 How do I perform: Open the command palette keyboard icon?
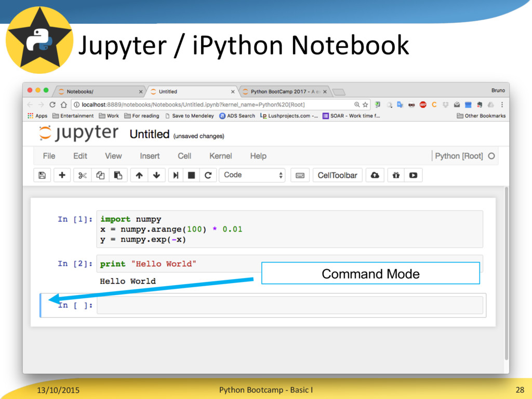[300, 176]
